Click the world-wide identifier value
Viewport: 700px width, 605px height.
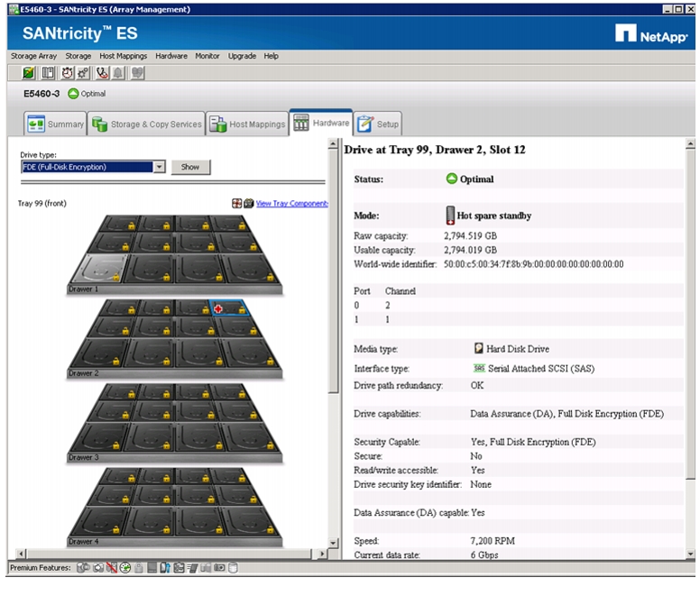533,264
